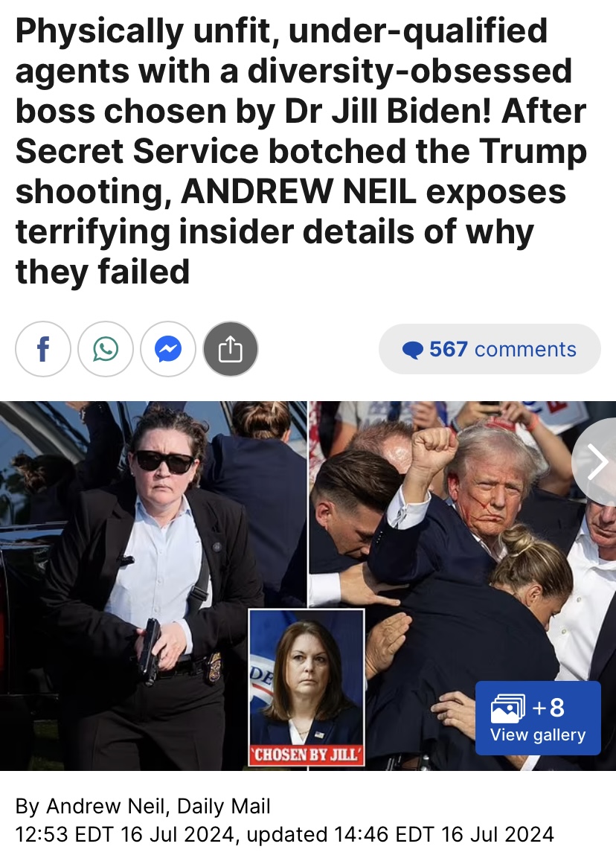Open the 567 comments section
The width and height of the screenshot is (616, 861).
(490, 349)
